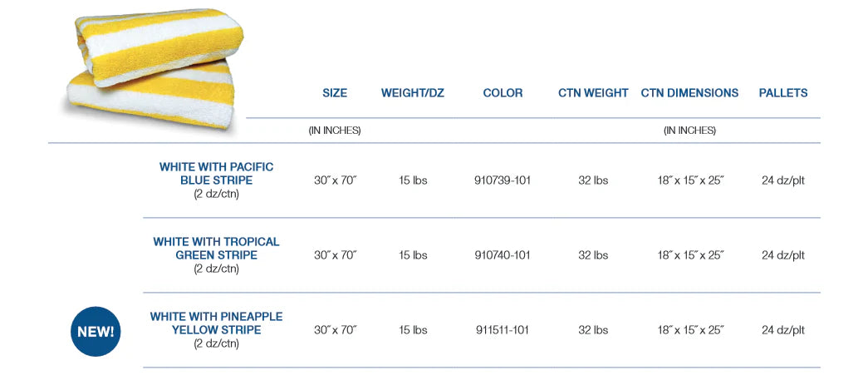The image size is (868, 390).
Task: Click carton dimensions in Tropical Green row
Action: coord(689,255)
